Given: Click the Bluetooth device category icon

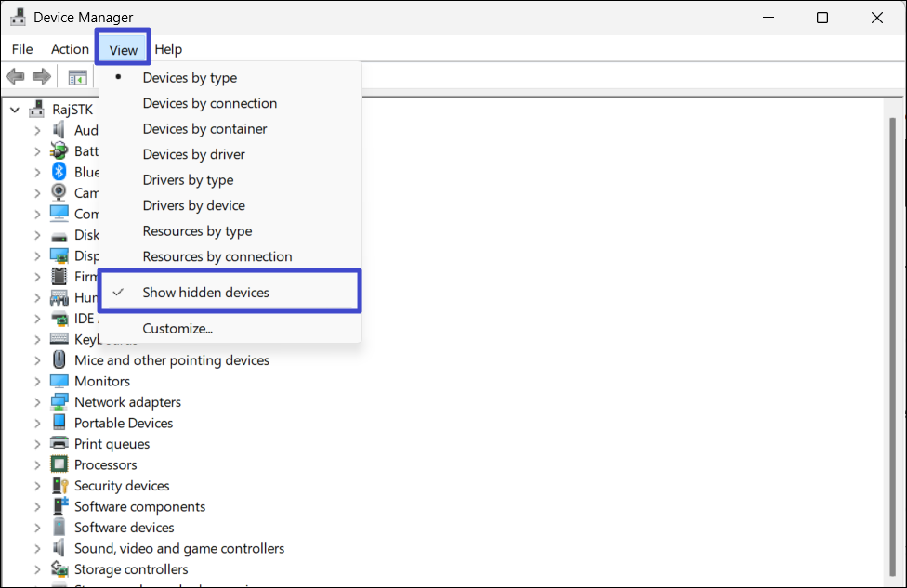Looking at the screenshot, I should pos(59,172).
